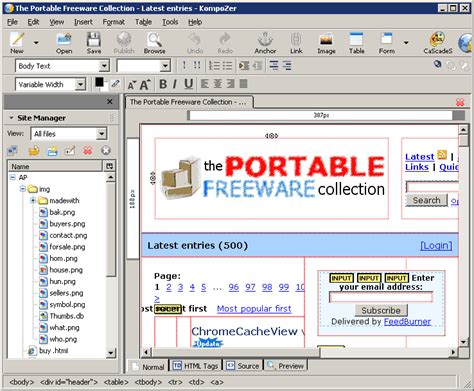Screen dimensions: 474x391
Task: Decrease the font size with smaller A
Action: click(x=132, y=85)
